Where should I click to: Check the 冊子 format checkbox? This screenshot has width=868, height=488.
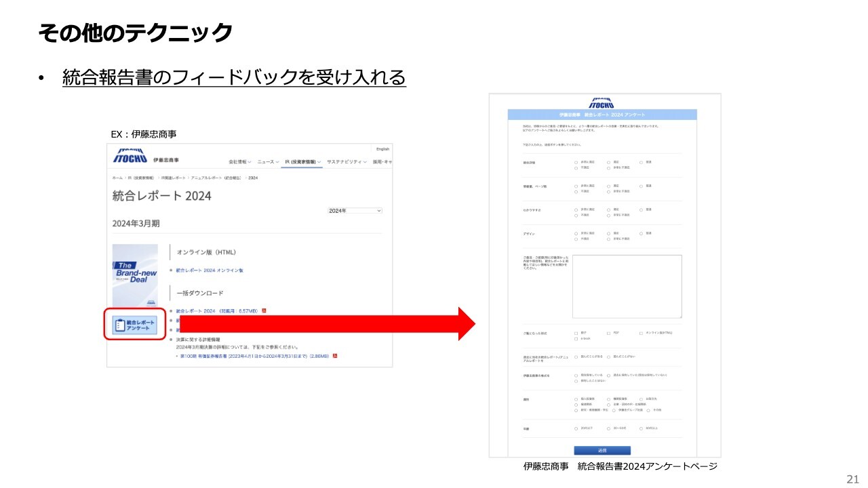pos(576,333)
